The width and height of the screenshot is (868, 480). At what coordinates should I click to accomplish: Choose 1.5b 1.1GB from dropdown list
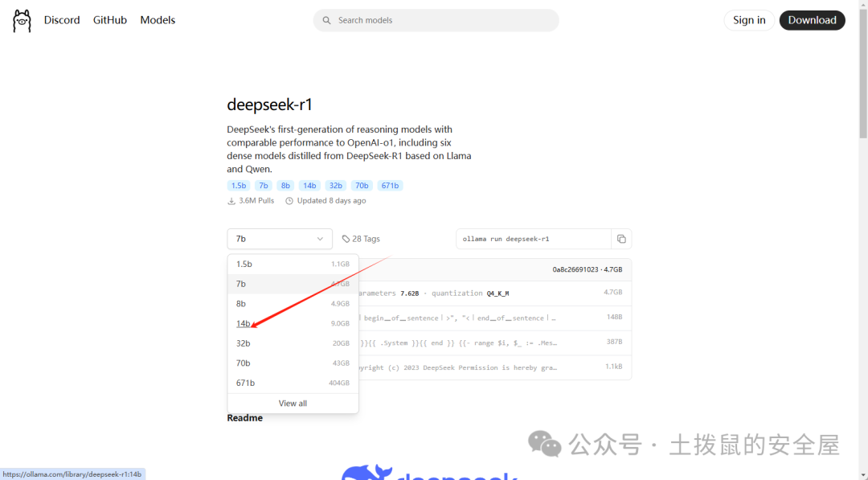coord(293,264)
